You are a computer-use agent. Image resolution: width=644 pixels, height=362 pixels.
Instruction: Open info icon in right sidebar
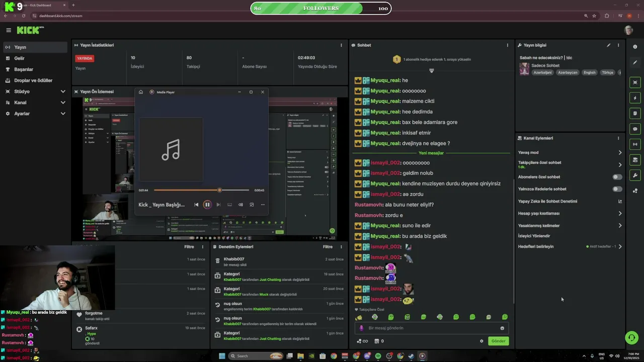tap(635, 47)
